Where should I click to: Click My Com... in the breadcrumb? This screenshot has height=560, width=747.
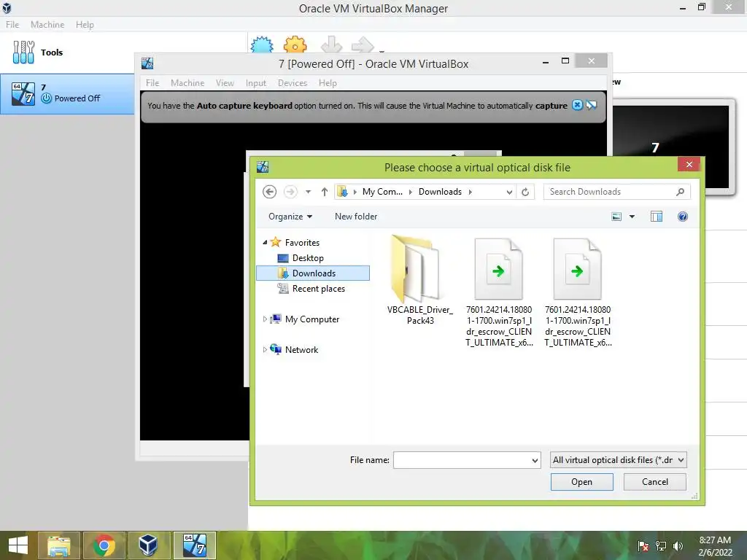point(382,192)
